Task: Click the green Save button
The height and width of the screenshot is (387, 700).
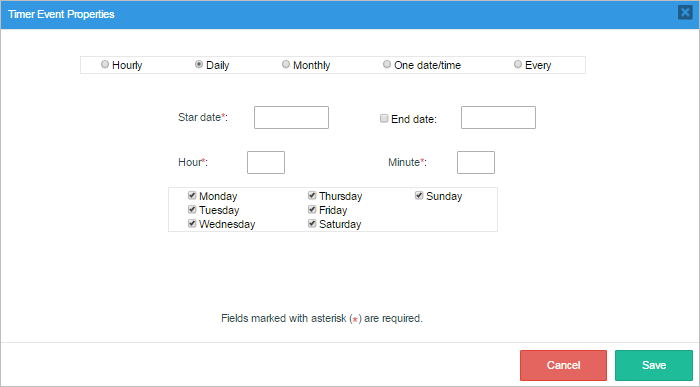Action: [654, 365]
